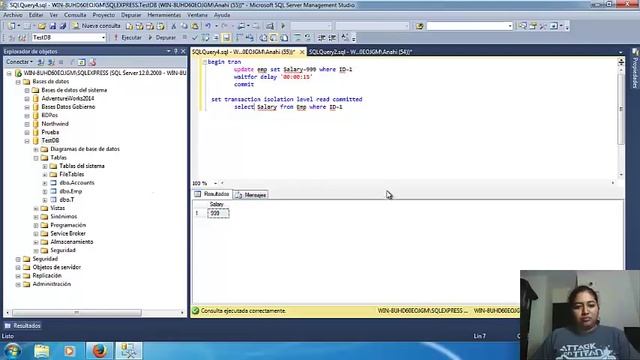Click the Save All icon in toolbar

coord(63,26)
